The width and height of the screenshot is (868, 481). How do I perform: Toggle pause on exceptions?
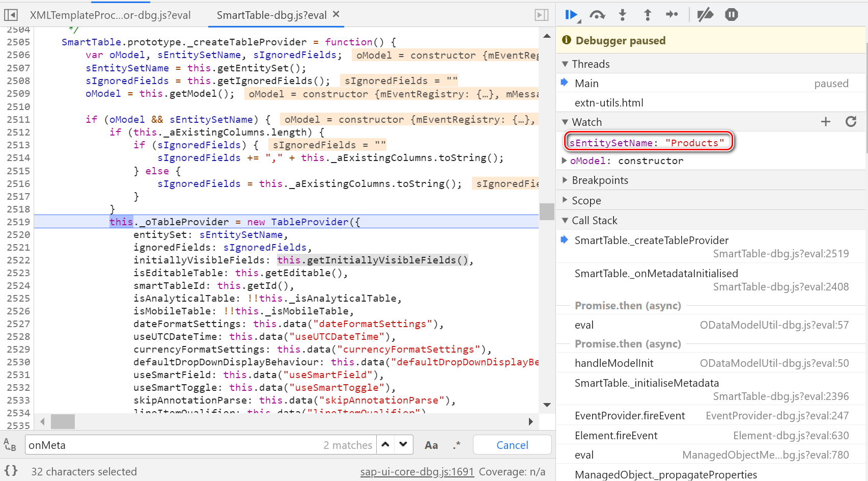(732, 15)
